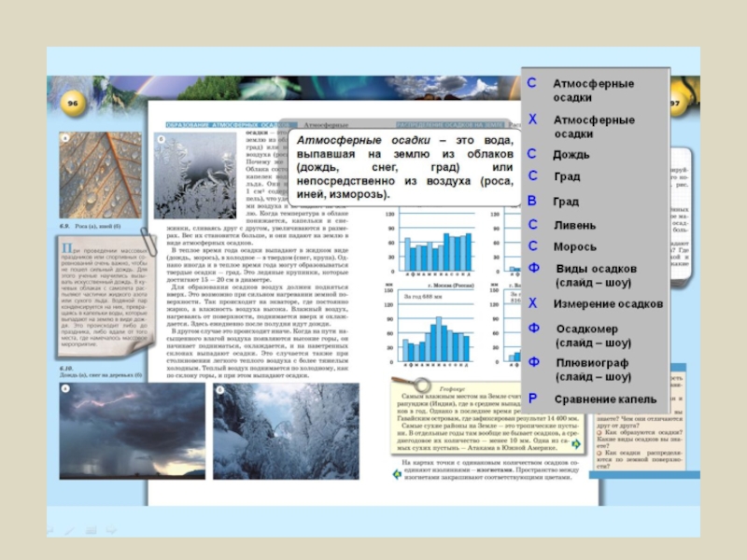Open the faint slideshow menu icon
Screen dimensions: 747x560
(91, 529)
